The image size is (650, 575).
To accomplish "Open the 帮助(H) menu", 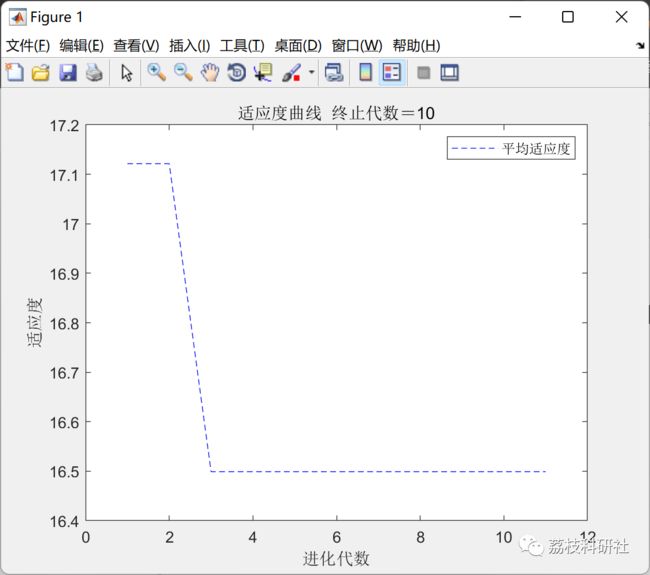I will point(416,46).
